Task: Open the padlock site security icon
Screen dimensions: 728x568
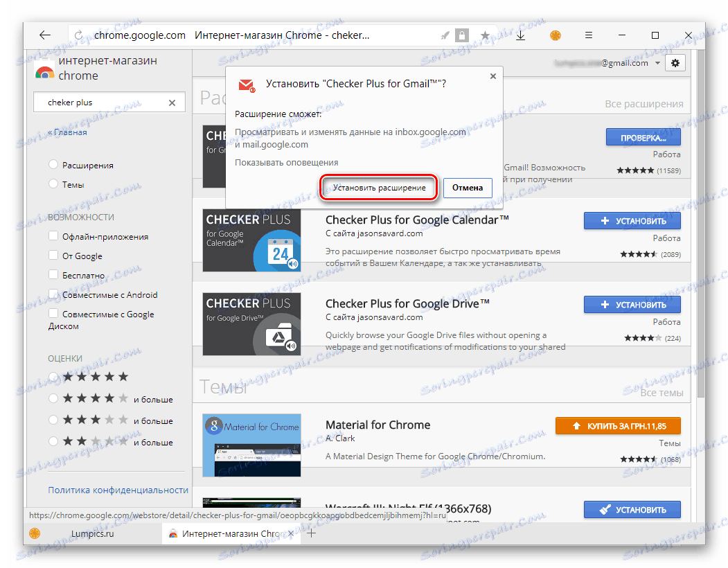Action: [461, 35]
